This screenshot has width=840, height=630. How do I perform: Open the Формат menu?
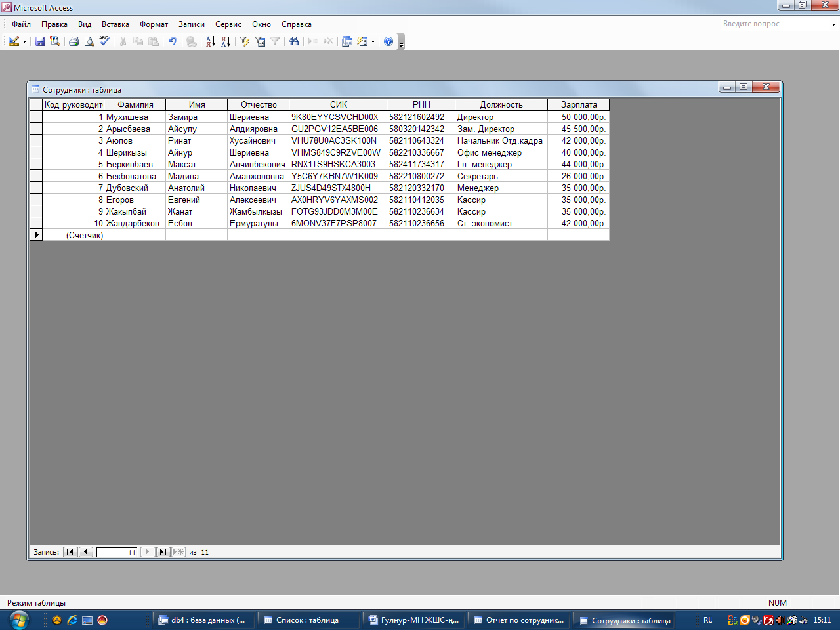click(154, 24)
